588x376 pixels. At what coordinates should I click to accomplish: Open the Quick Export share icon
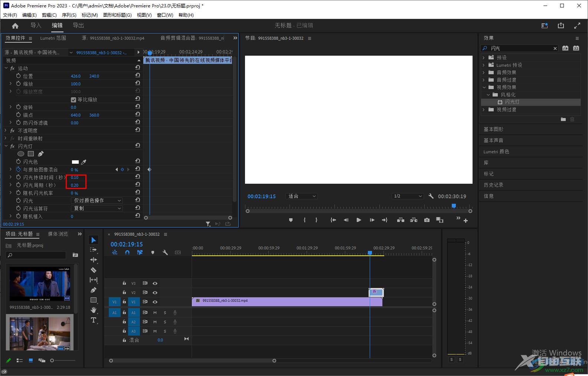click(561, 26)
